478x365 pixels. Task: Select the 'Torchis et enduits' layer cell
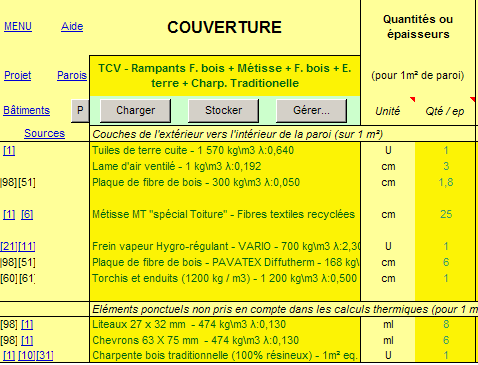click(x=225, y=278)
